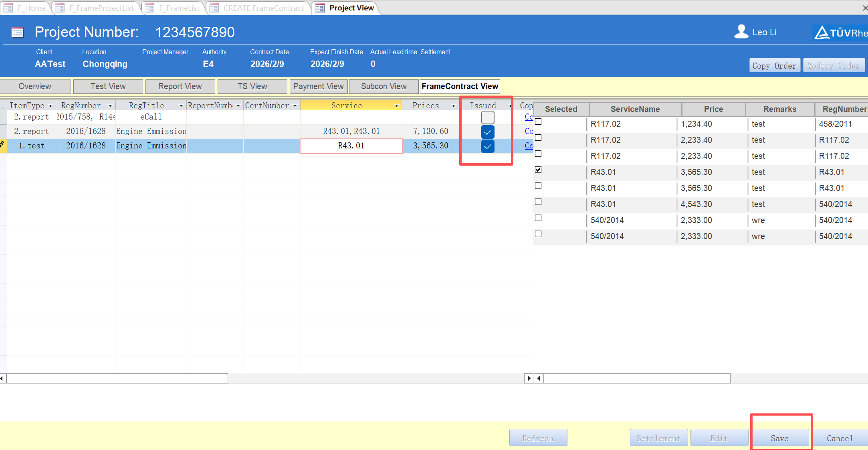
Task: Open the Prices column filter dropdown
Action: pos(453,105)
